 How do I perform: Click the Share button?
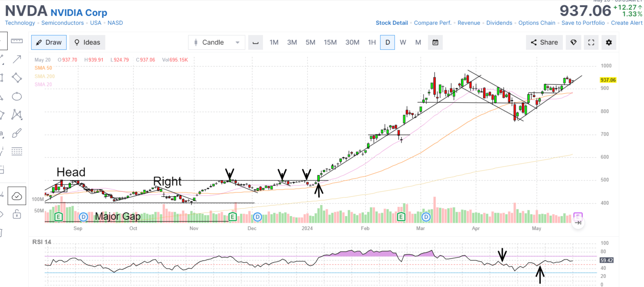(544, 42)
